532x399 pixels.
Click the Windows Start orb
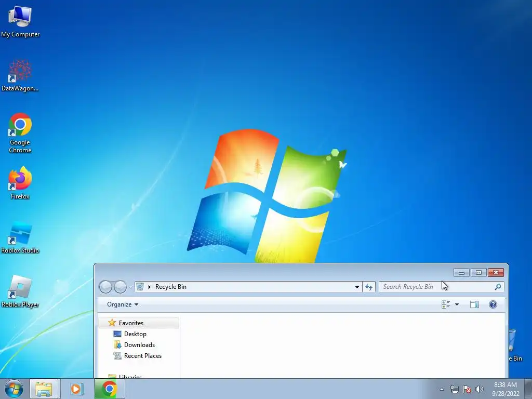point(14,389)
